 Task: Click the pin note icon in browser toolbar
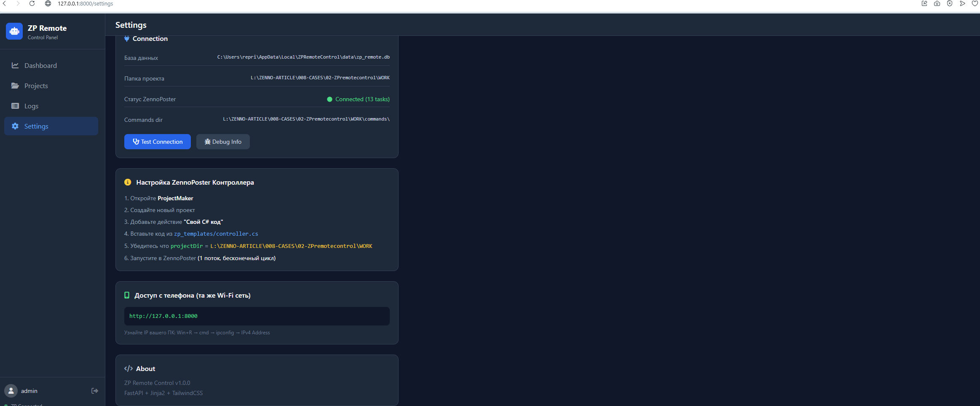pos(924,3)
